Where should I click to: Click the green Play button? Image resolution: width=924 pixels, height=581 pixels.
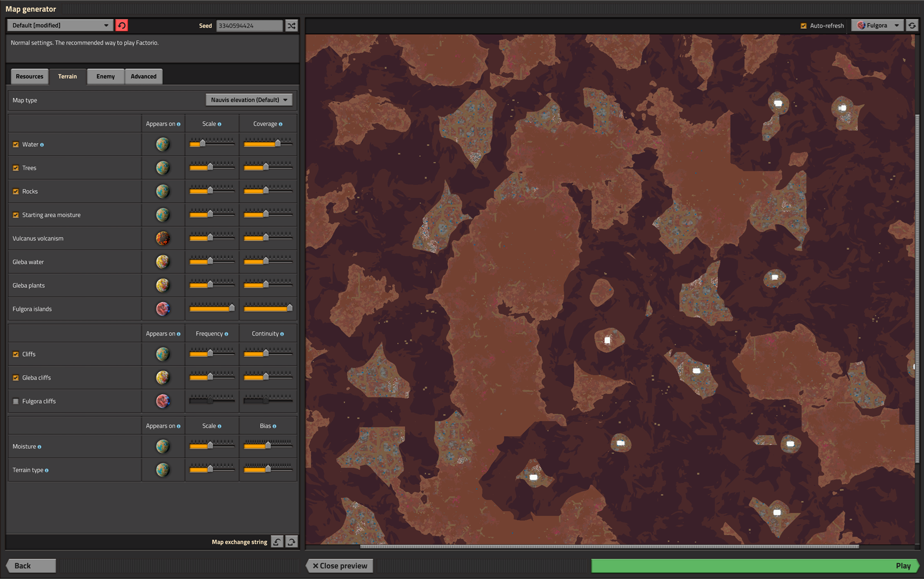tap(755, 566)
